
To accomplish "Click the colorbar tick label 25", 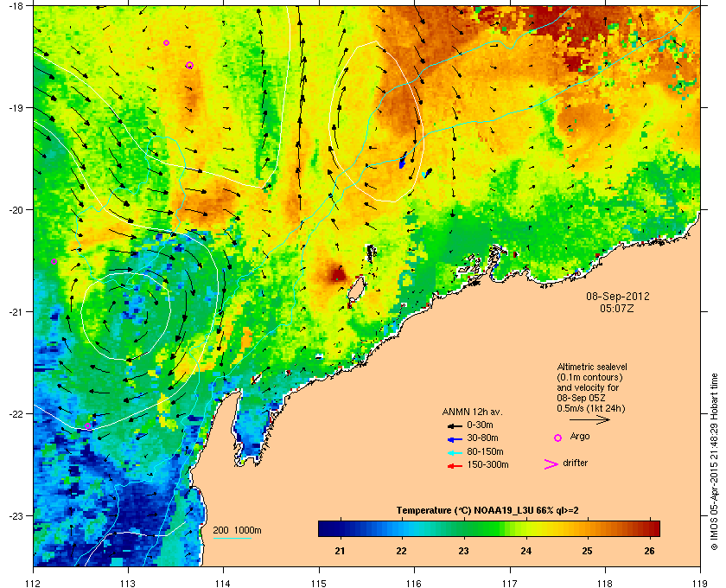I will [x=587, y=551].
